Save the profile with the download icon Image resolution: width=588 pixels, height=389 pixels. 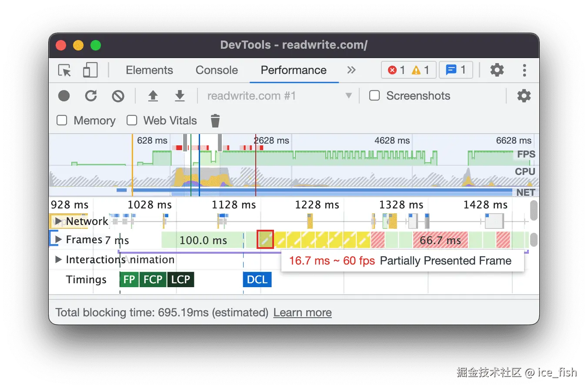point(180,96)
